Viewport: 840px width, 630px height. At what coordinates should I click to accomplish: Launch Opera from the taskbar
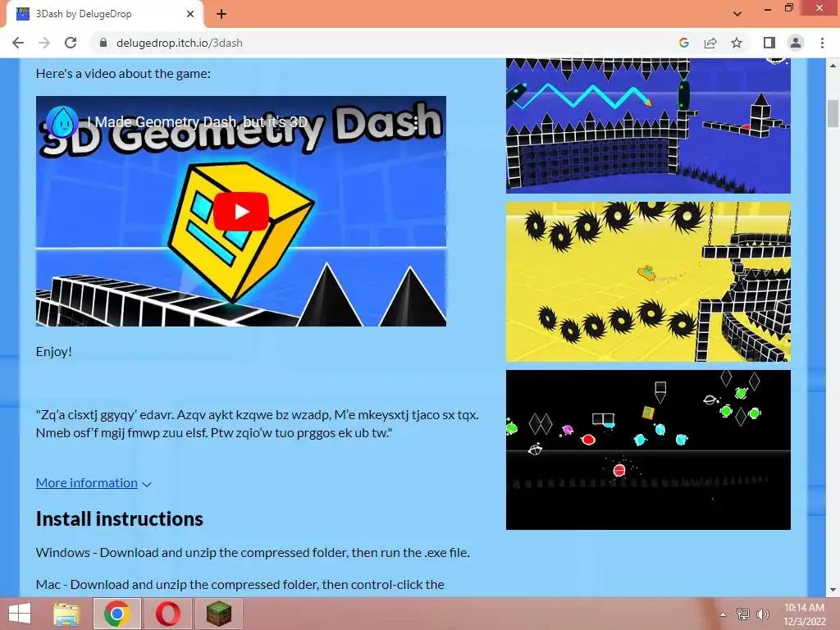pyautogui.click(x=167, y=614)
